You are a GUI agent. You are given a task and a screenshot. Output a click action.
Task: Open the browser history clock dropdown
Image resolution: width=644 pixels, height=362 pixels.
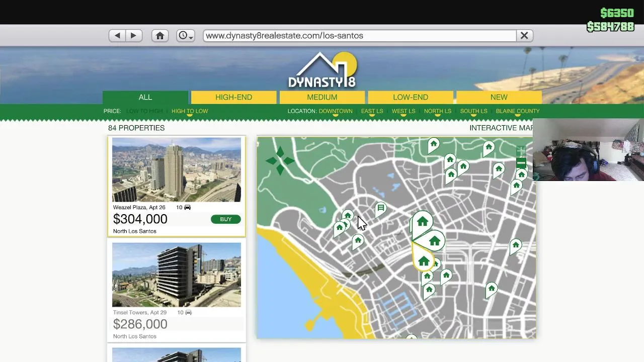coord(185,36)
